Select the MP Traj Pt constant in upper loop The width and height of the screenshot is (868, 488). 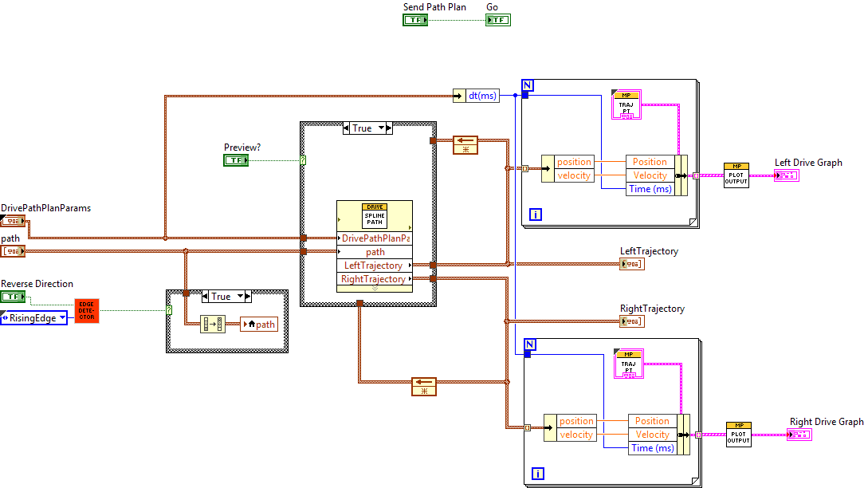[626, 105]
